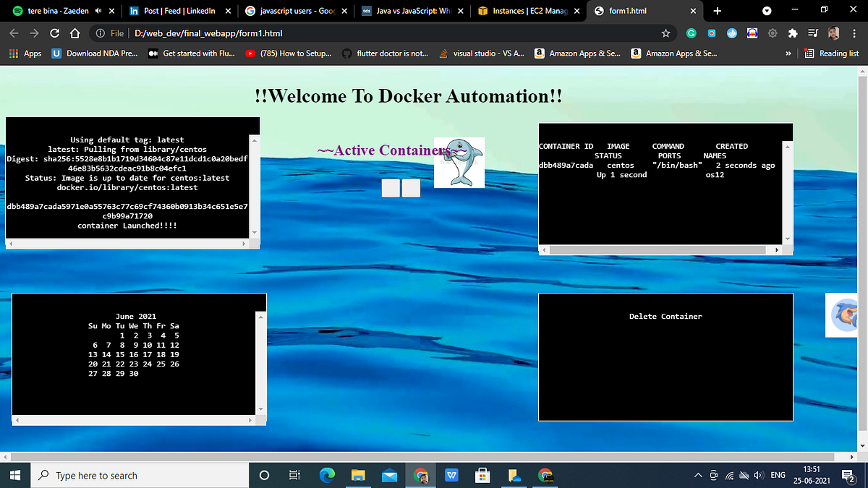
Task: Show hidden system tray icons
Action: click(698, 475)
